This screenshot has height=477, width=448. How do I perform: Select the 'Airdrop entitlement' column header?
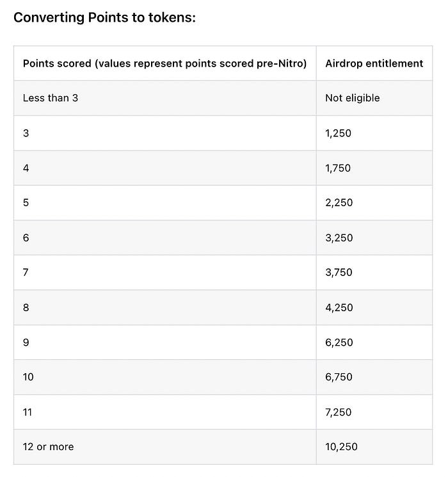coord(374,63)
